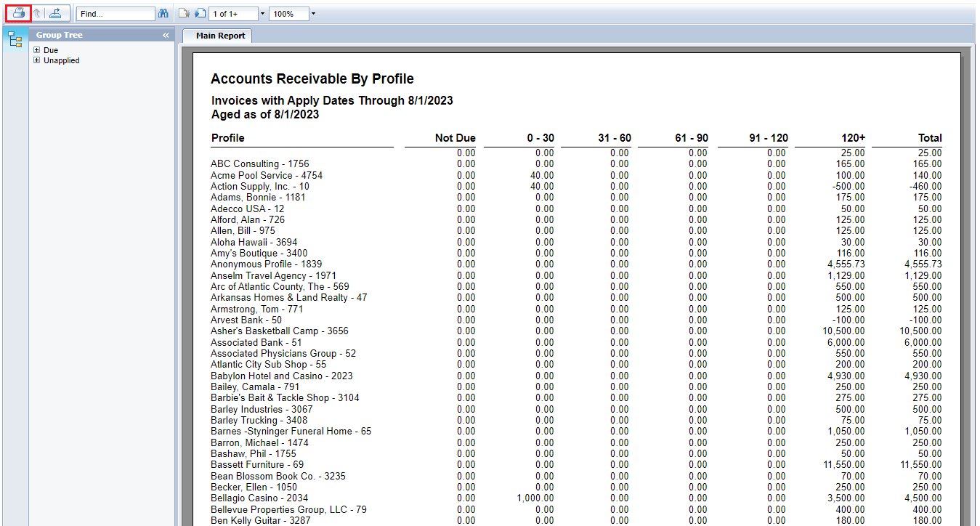Click into the Find text field
980x526 pixels.
click(116, 14)
